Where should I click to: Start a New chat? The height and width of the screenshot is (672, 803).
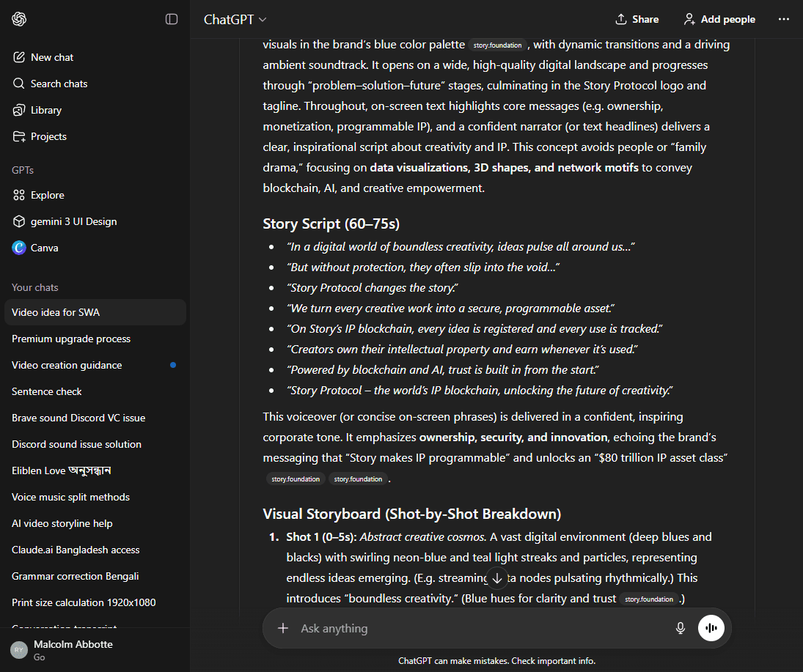click(51, 57)
